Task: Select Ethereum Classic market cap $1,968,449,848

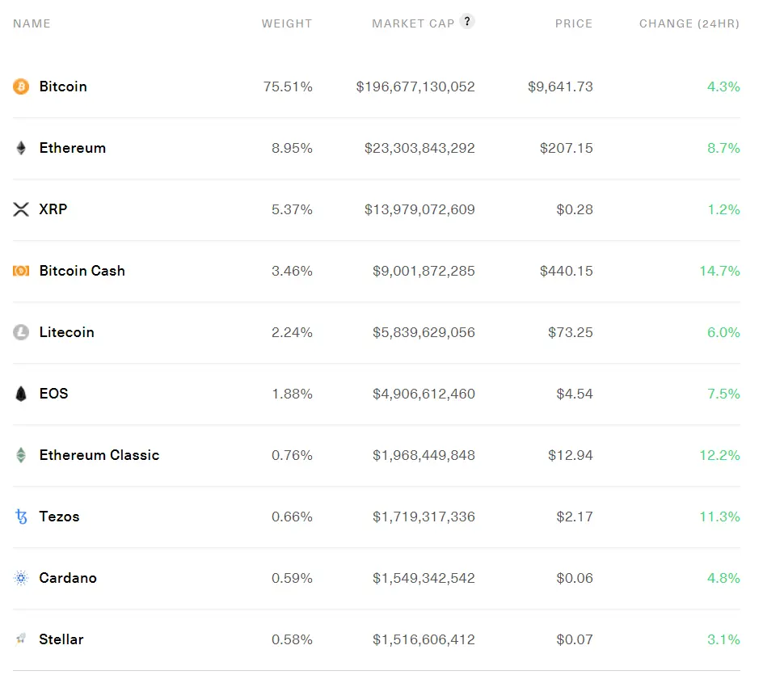Action: pyautogui.click(x=424, y=455)
